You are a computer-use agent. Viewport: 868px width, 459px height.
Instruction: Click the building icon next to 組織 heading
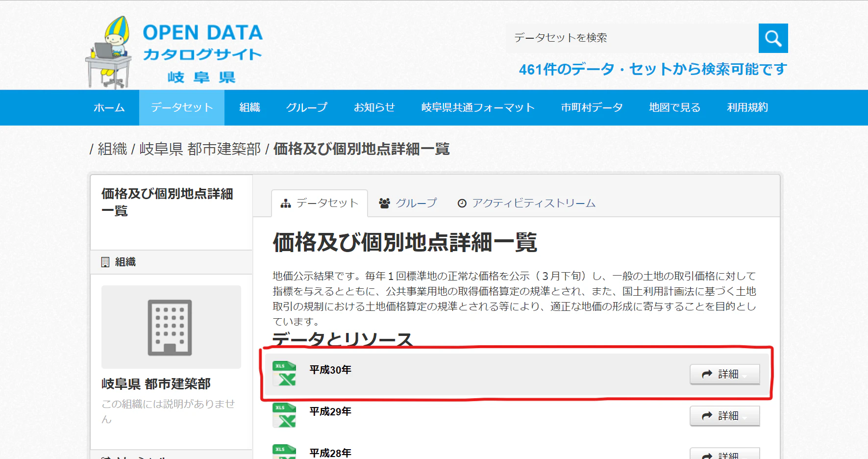[105, 262]
